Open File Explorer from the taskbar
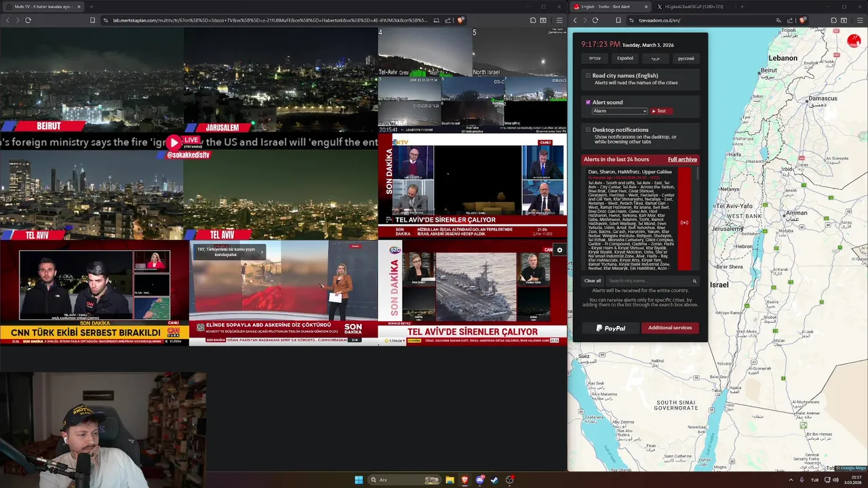Image resolution: width=868 pixels, height=488 pixels. (450, 480)
